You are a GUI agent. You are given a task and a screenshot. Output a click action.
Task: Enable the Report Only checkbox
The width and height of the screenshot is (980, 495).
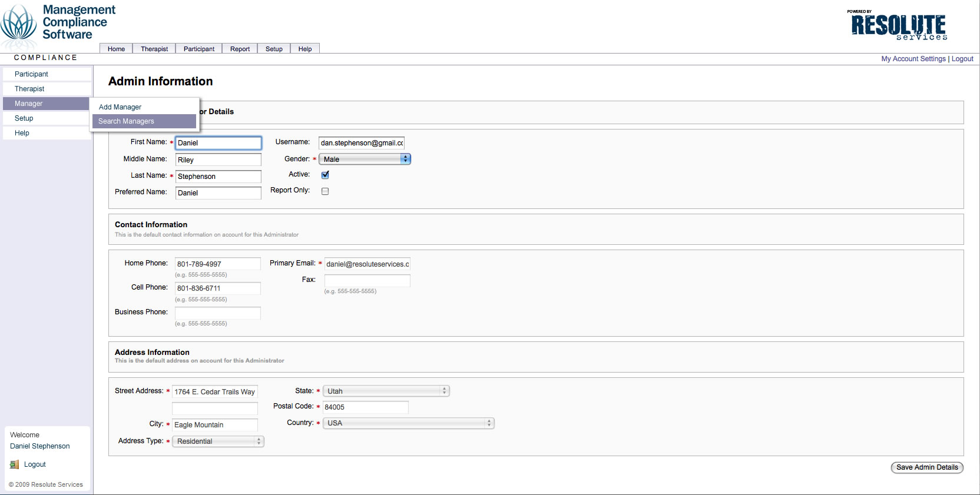[325, 191]
